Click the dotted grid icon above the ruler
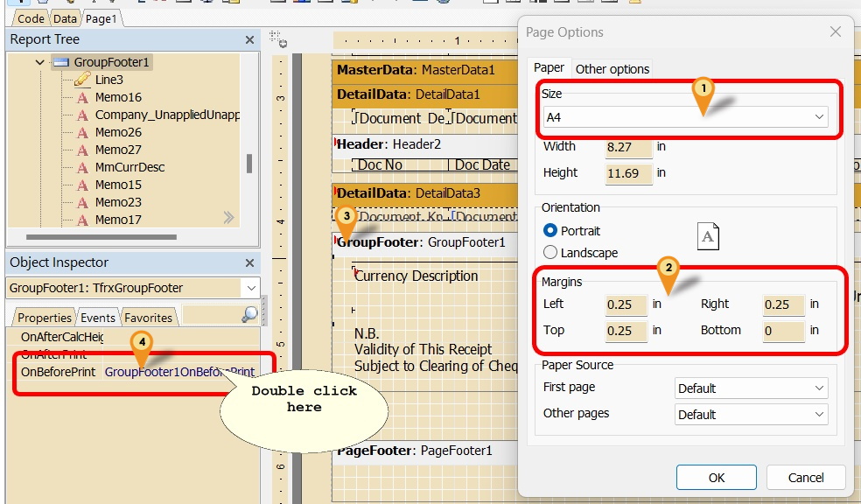This screenshot has width=861, height=504. 276,38
